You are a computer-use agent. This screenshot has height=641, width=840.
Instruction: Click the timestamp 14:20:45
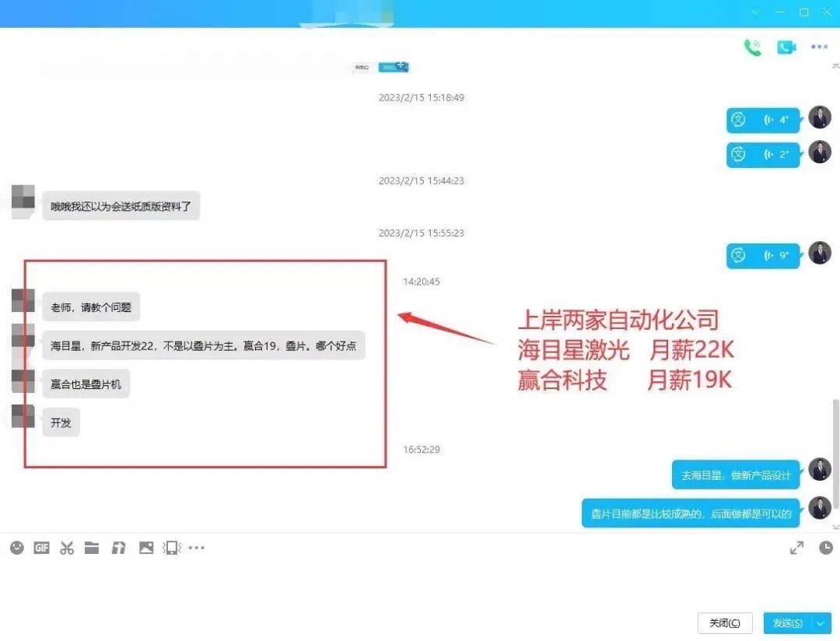click(421, 282)
